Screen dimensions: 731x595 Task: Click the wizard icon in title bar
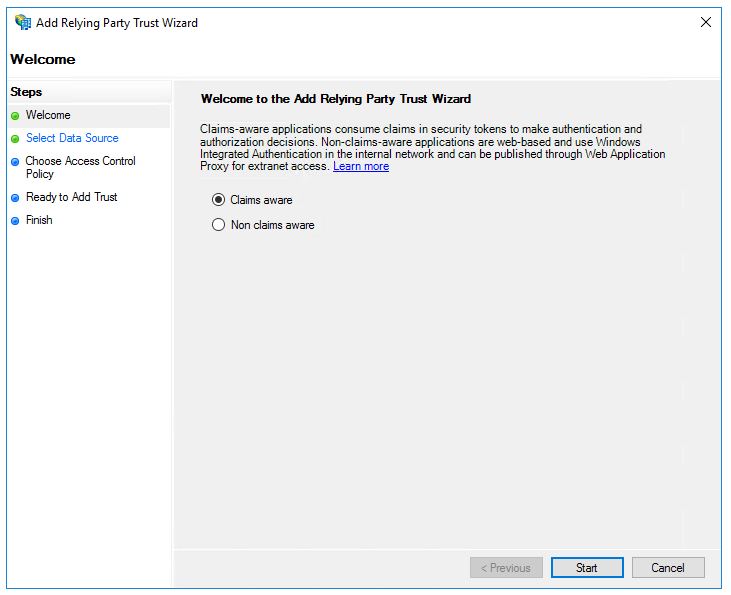pos(22,22)
